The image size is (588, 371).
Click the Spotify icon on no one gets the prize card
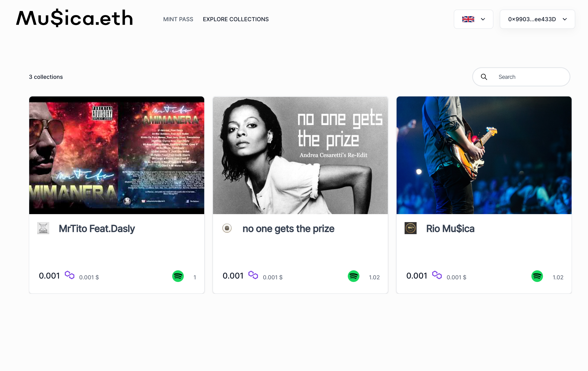tap(353, 276)
